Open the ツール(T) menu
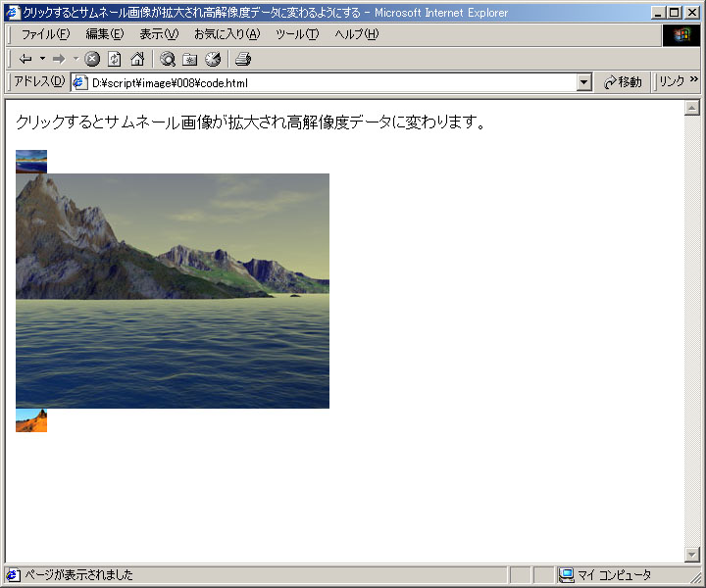Viewport: 706px width, 588px height. 297,34
